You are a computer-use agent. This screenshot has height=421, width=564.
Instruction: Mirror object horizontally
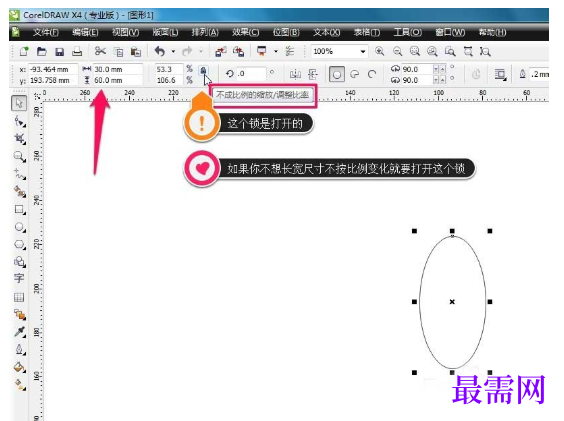point(295,74)
